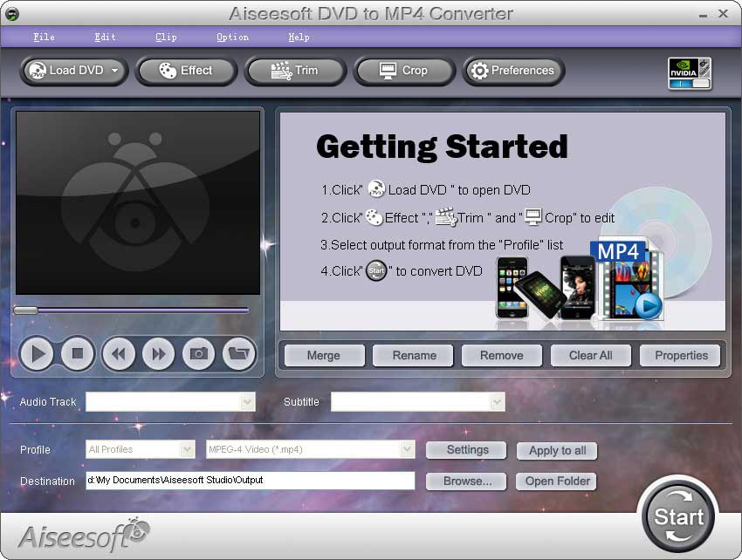Viewport: 742px width, 560px height.
Task: Open the Edit menu
Action: (105, 37)
